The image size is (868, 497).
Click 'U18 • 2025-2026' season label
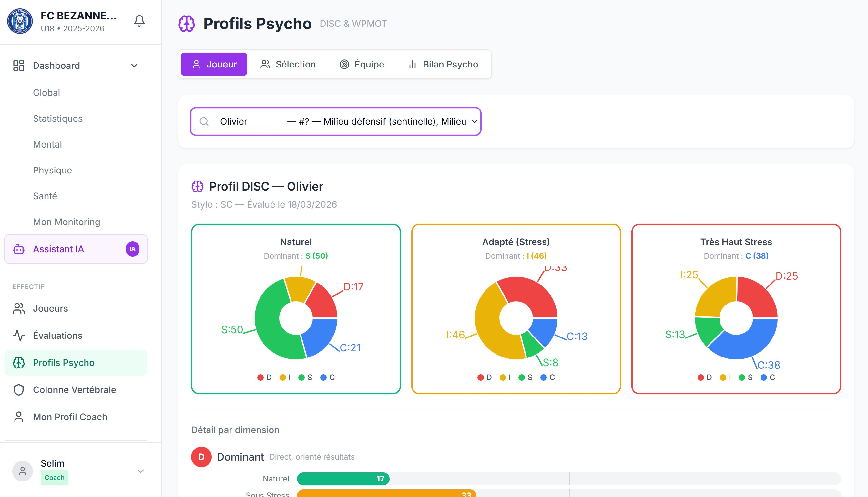[72, 29]
